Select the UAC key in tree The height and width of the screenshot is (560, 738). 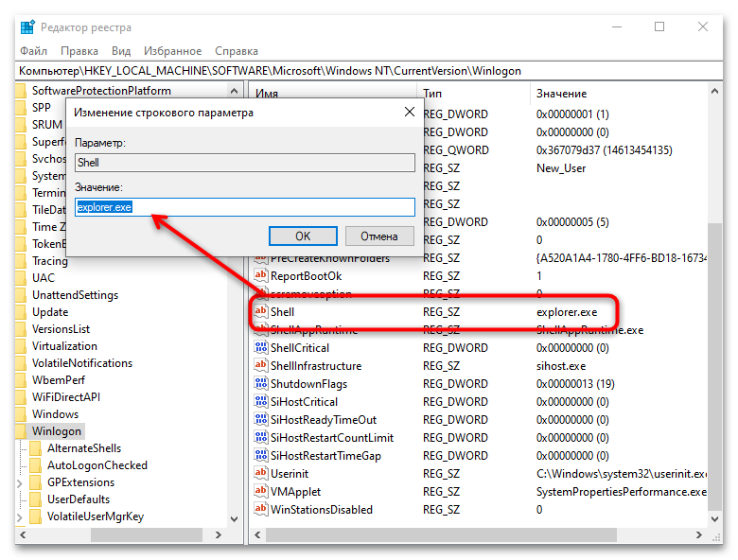tap(44, 278)
